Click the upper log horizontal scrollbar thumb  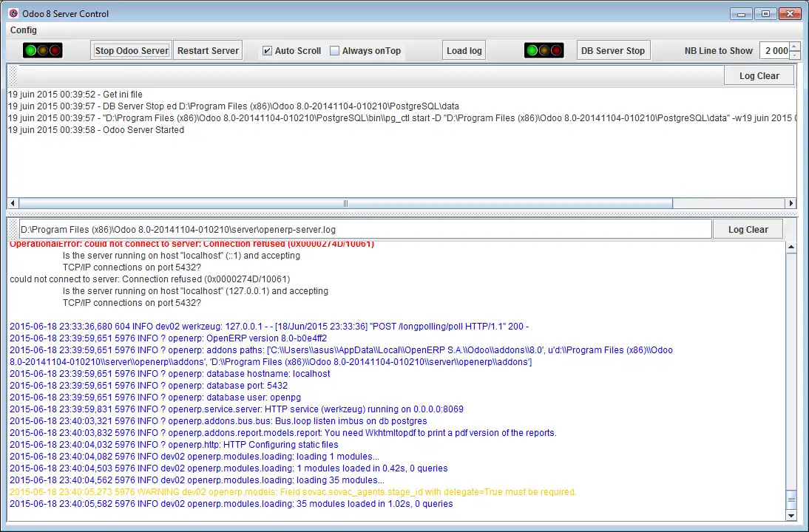345,204
